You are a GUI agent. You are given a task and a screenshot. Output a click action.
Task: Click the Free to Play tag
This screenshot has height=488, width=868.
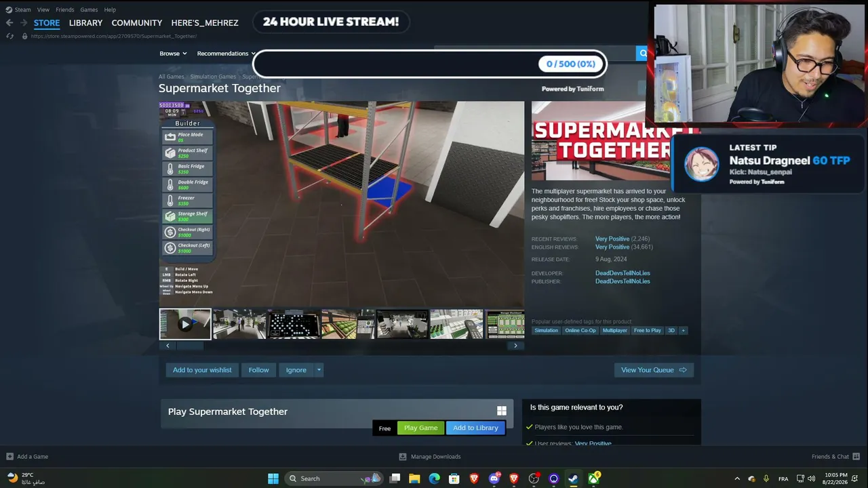(648, 331)
